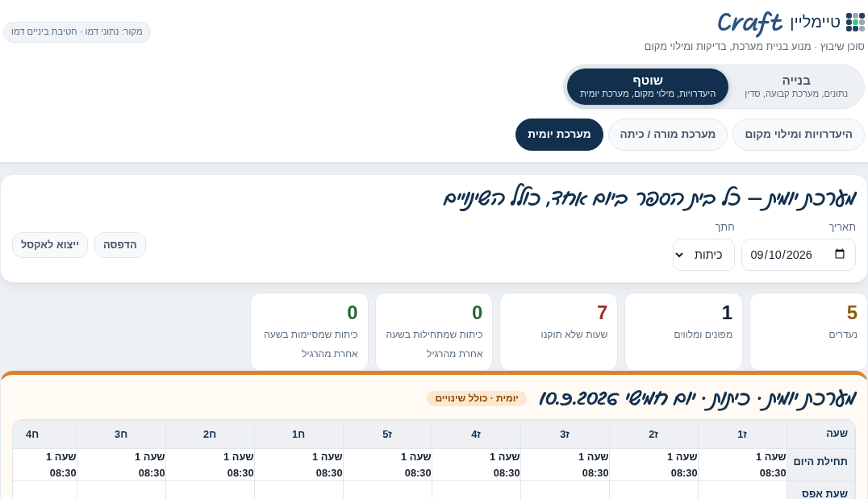Screen dimensions: 868x499
Task: Open the calendar picker icon in the date field
Action: 840,254
